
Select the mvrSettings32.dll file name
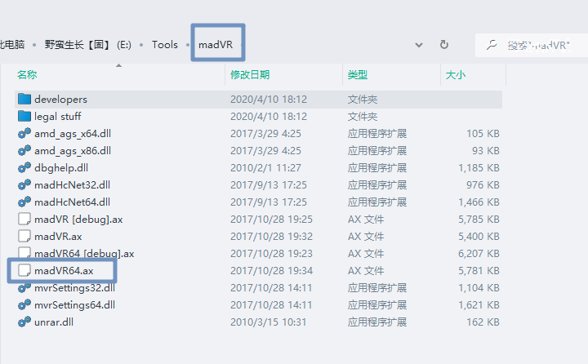(x=74, y=288)
